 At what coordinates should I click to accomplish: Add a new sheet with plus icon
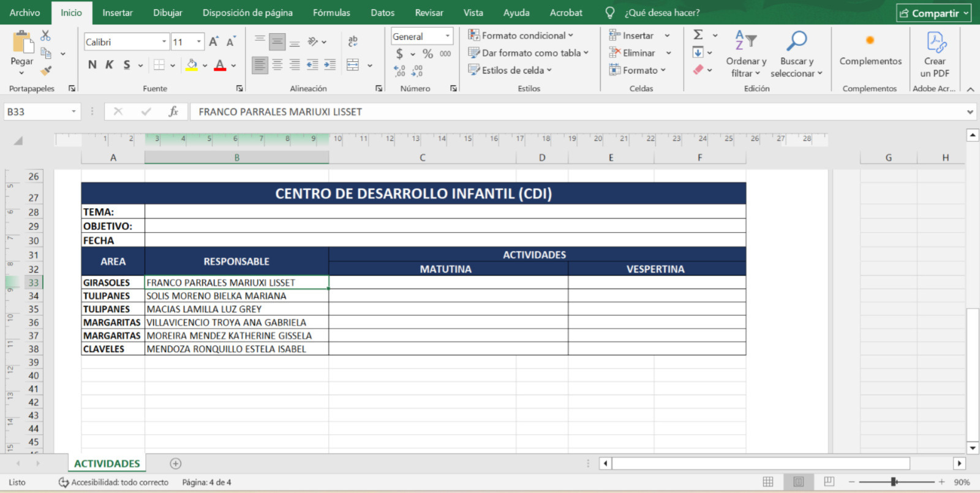(x=176, y=464)
